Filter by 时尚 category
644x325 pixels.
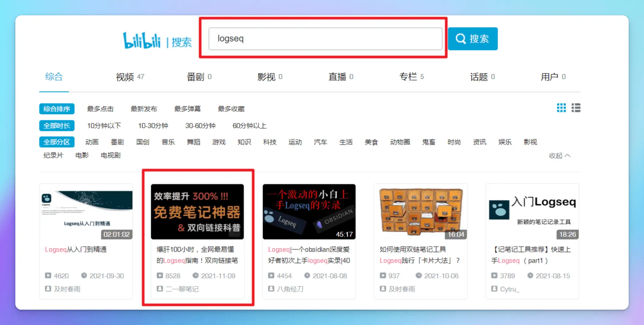pos(454,142)
